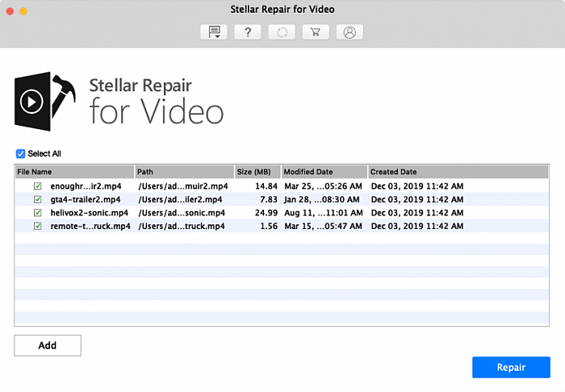
Task: Click the blue Repair button
Action: 511,367
